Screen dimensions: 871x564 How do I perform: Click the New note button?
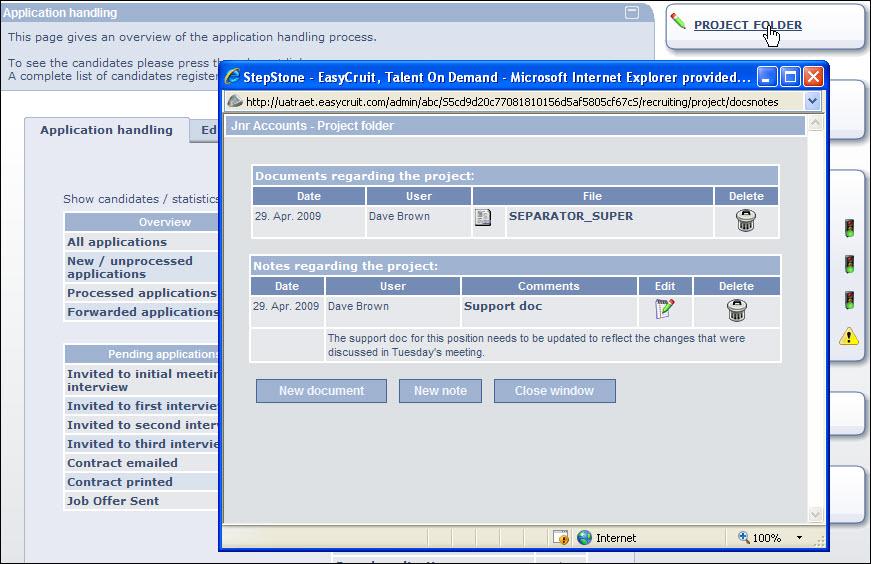(x=440, y=391)
